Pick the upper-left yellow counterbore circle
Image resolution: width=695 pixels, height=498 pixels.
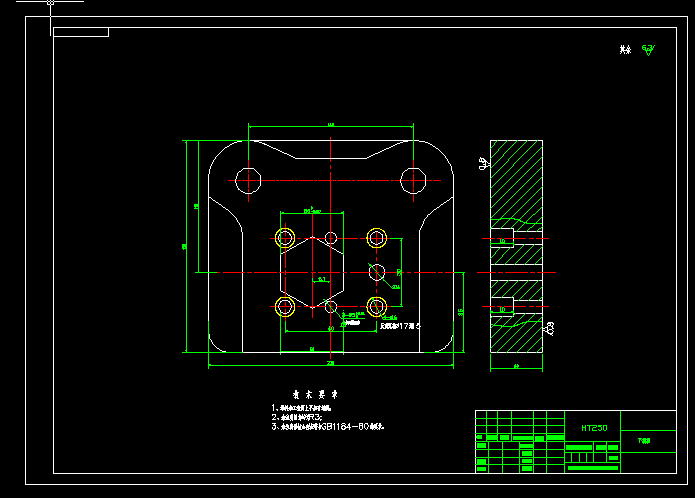click(x=285, y=238)
